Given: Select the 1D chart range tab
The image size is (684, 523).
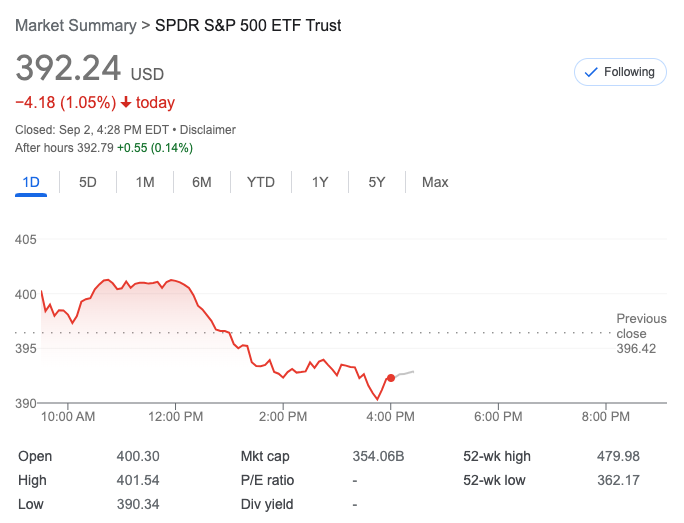Looking at the screenshot, I should click(x=31, y=182).
